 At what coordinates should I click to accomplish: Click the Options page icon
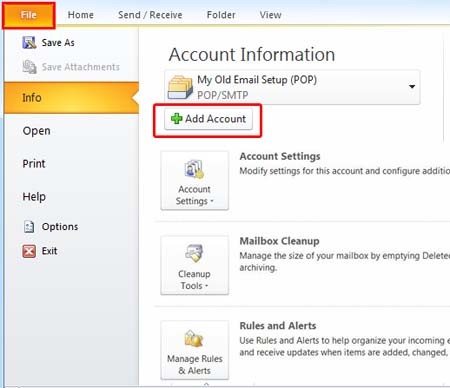[x=29, y=227]
